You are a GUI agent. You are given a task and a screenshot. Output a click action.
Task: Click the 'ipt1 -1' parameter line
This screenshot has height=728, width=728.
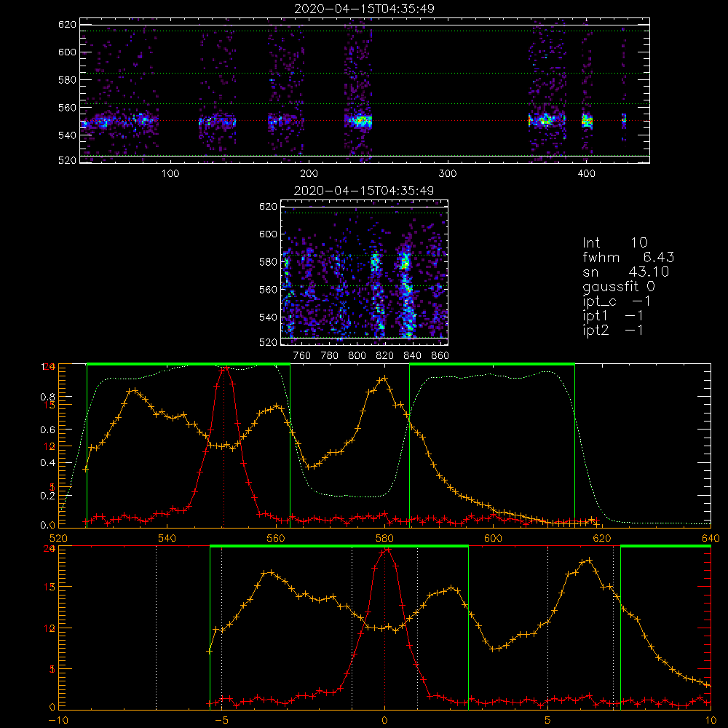coord(613,316)
